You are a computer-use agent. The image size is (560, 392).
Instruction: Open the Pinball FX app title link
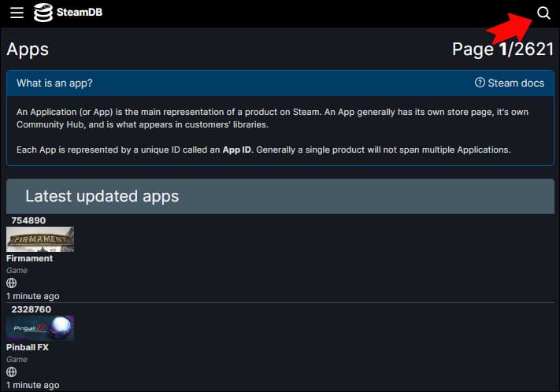28,347
